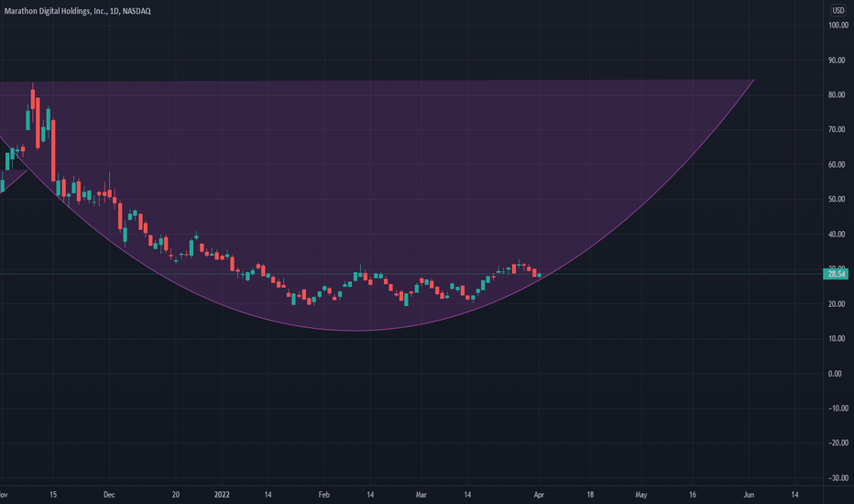Screen dimensions: 854x504
Task: Click the Marathon Digital Holdings chart title
Action: coord(77,11)
